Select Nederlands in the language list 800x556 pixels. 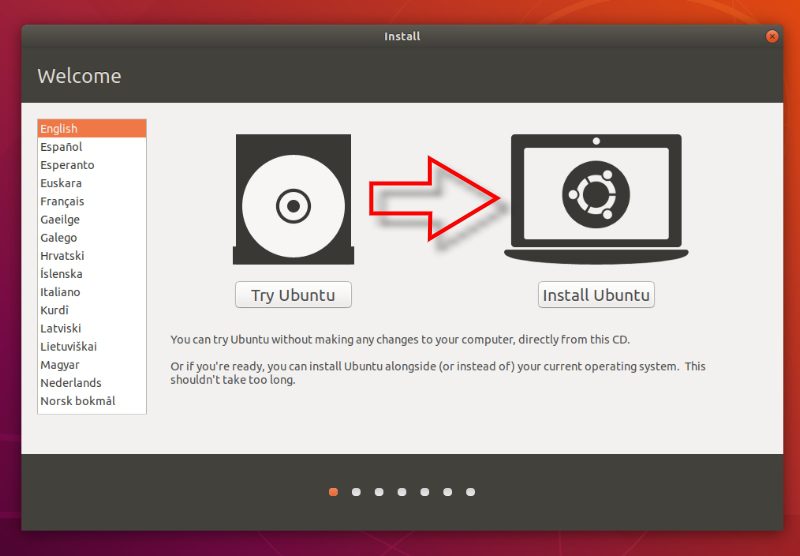click(92, 383)
